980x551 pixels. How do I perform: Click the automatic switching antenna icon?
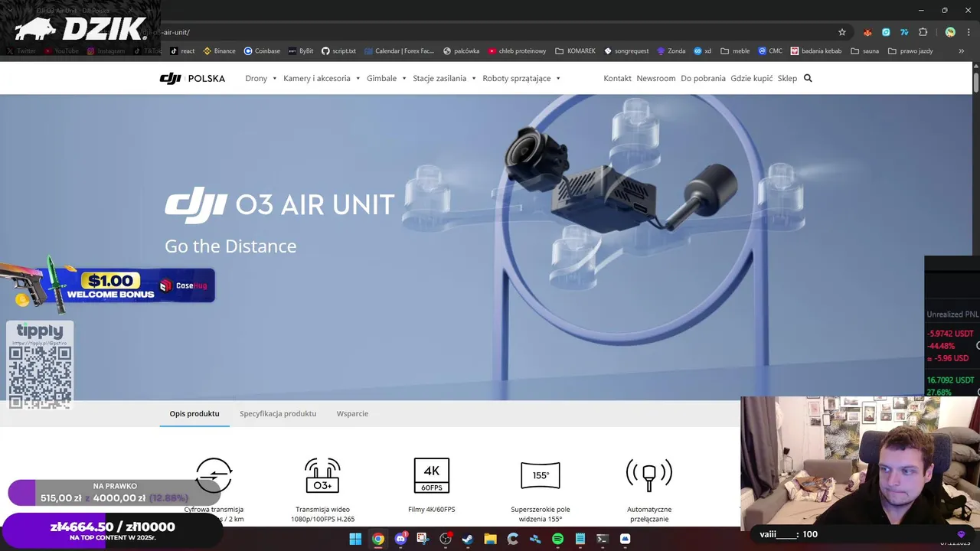click(649, 475)
